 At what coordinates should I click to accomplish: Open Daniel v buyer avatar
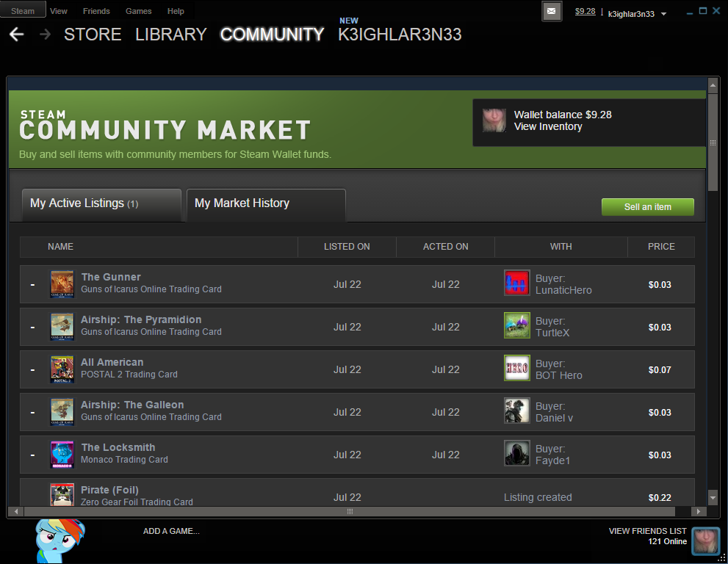point(516,411)
